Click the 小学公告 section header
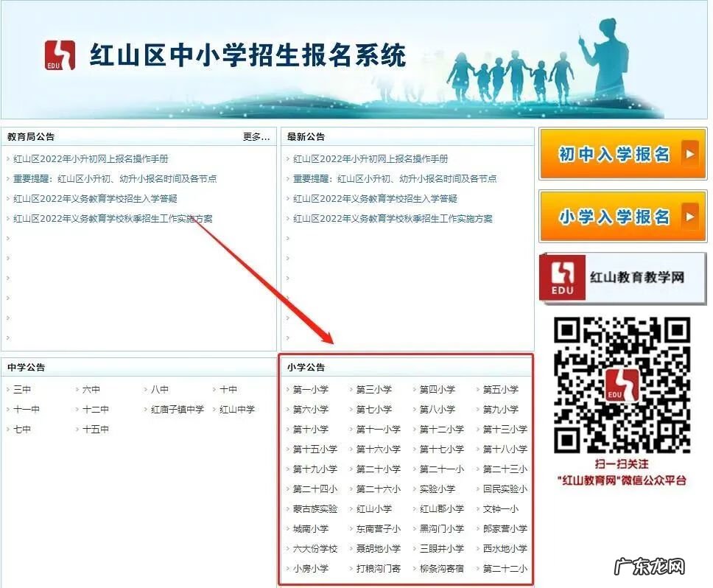Image resolution: width=713 pixels, height=588 pixels. pyautogui.click(x=306, y=366)
